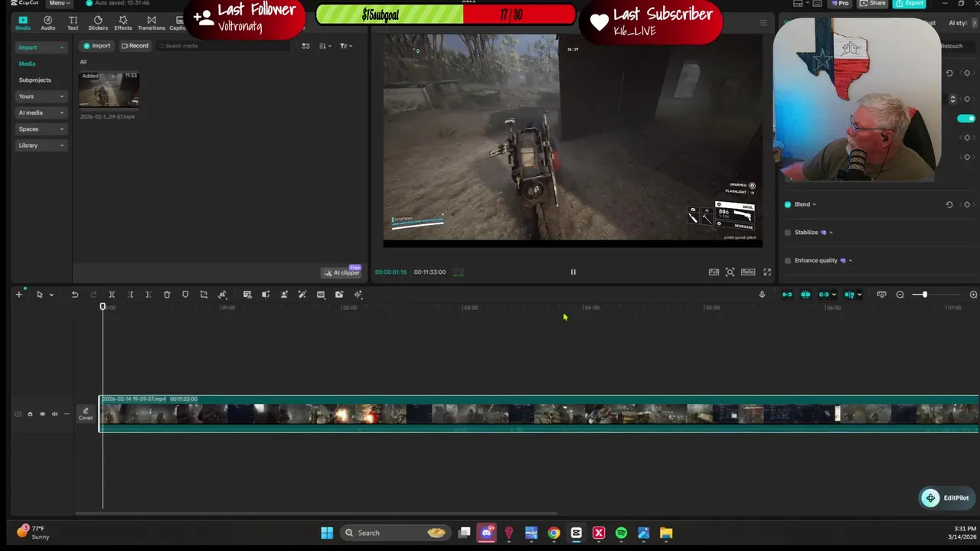Switch media grid view layout
The height and width of the screenshot is (551, 980).
click(305, 46)
